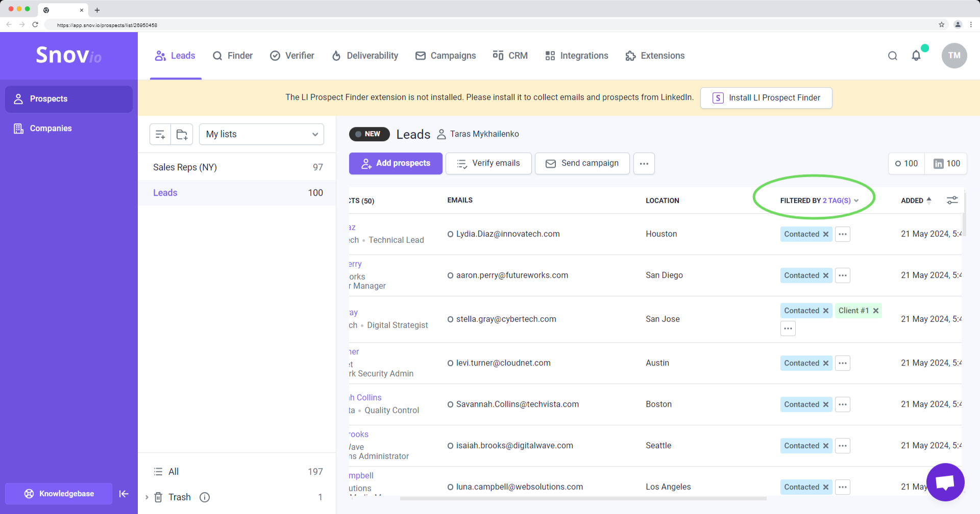Open the Campaigns menu
980x514 pixels.
click(446, 56)
